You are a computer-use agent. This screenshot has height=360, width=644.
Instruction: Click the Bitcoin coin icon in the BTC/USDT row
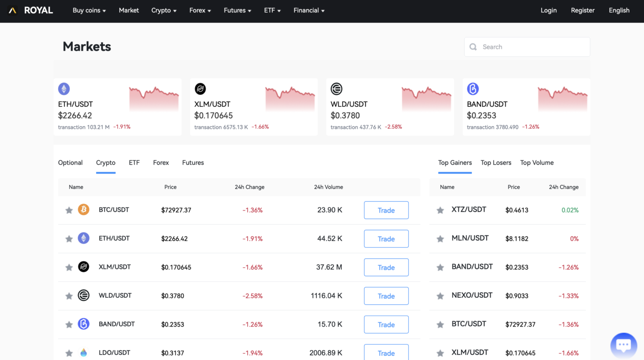83,210
